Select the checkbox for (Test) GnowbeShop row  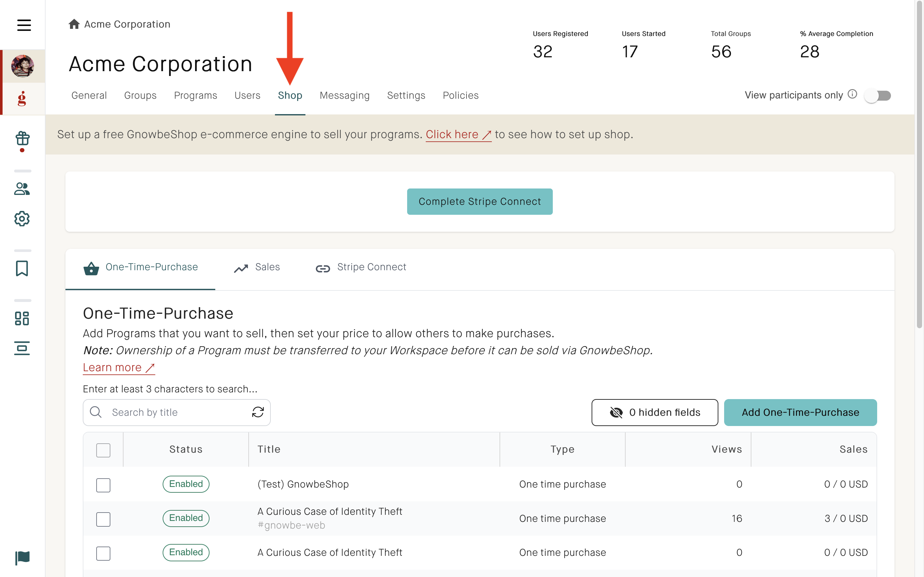click(103, 485)
